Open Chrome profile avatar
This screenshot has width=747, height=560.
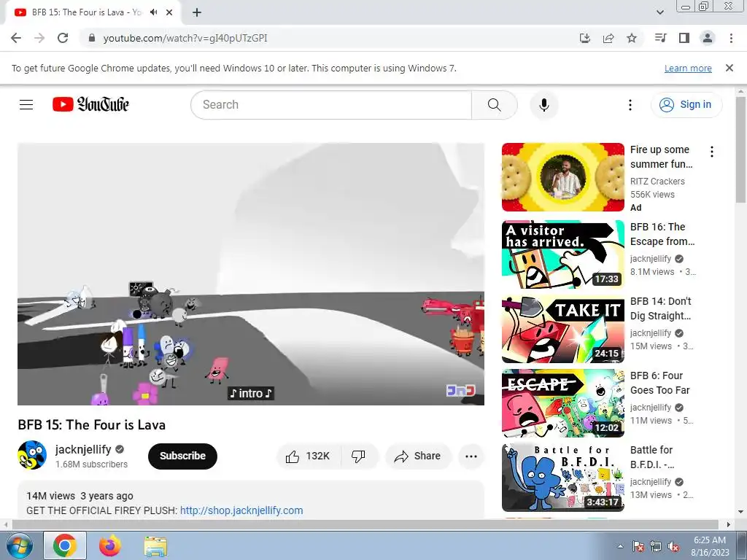(x=708, y=38)
